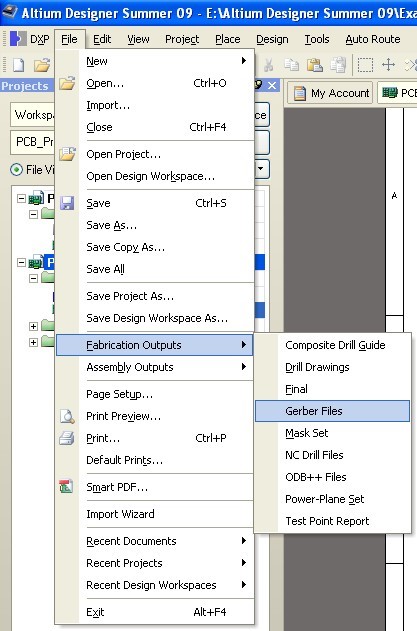Open the View menu
417x631 pixels.
138,39
